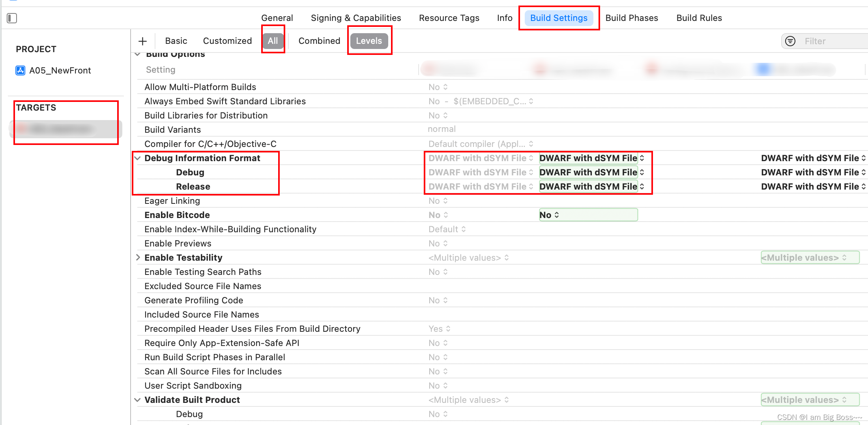Select A05_NewFront project row
The width and height of the screenshot is (868, 425).
[x=60, y=71]
